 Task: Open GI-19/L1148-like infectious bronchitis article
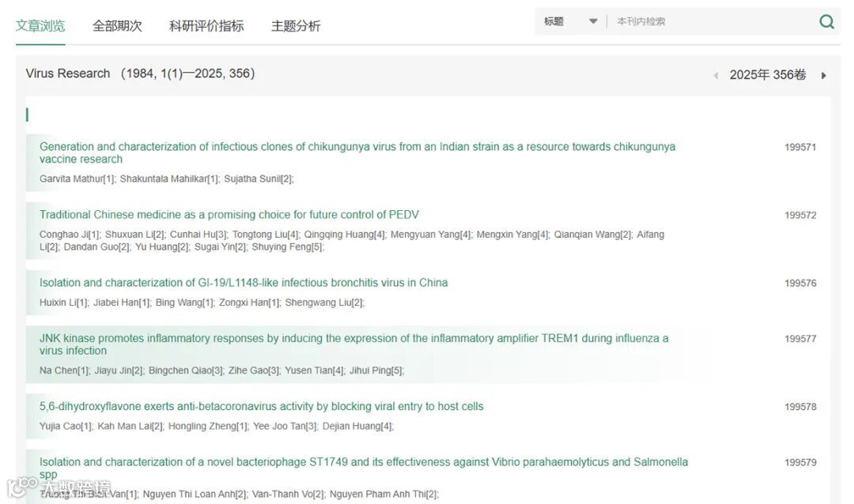pyautogui.click(x=244, y=283)
